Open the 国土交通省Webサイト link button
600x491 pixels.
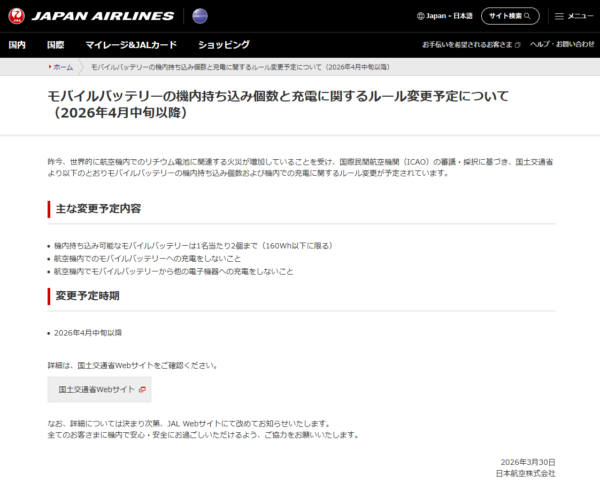[97, 389]
